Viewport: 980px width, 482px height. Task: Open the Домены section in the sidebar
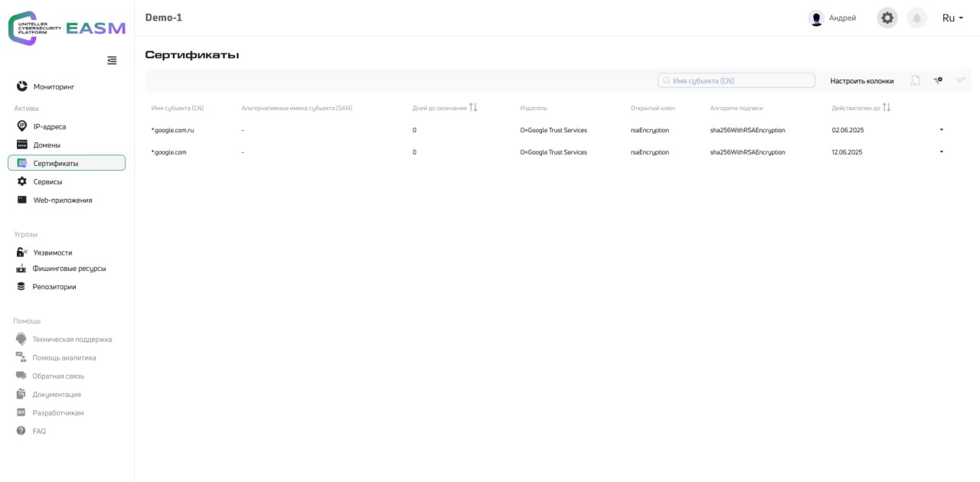point(47,145)
